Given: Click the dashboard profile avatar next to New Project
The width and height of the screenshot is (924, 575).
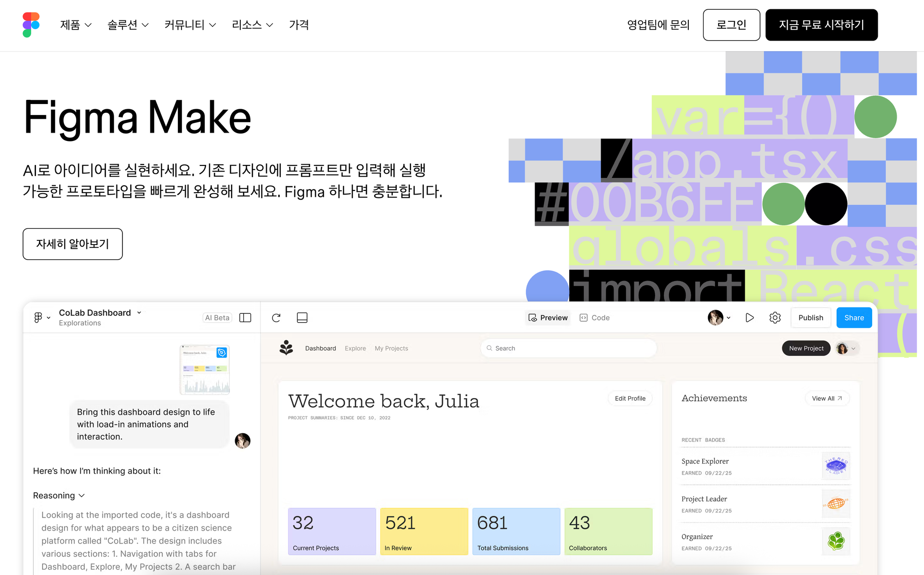Looking at the screenshot, I should click(x=842, y=348).
